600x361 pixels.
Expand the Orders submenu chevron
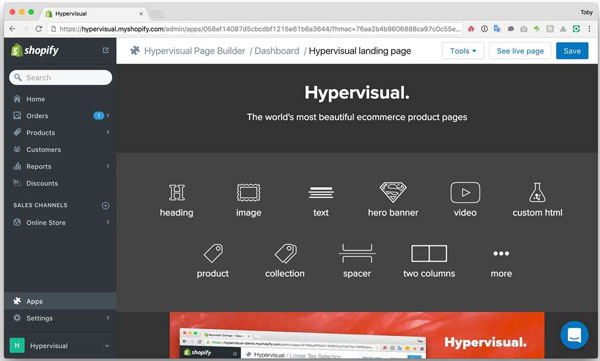[108, 115]
